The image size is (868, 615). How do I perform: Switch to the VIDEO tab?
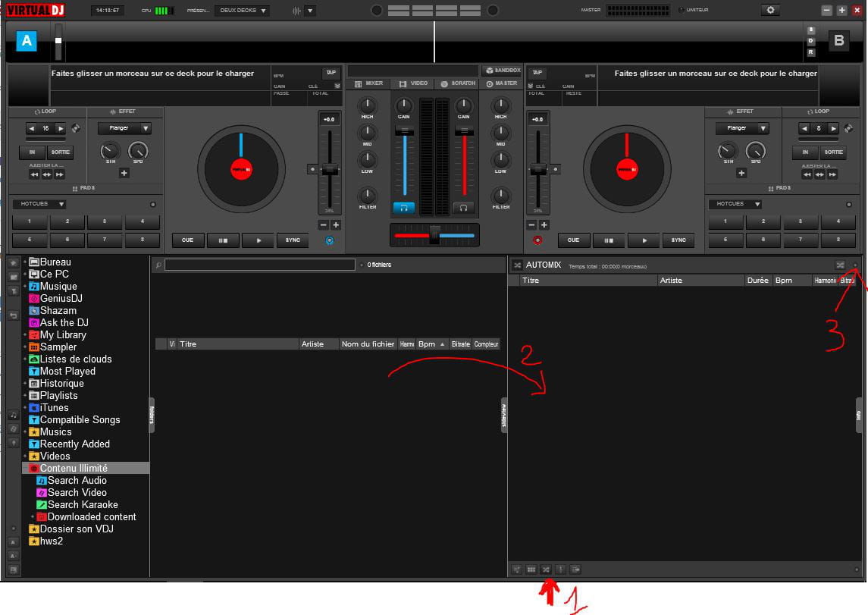coord(413,83)
